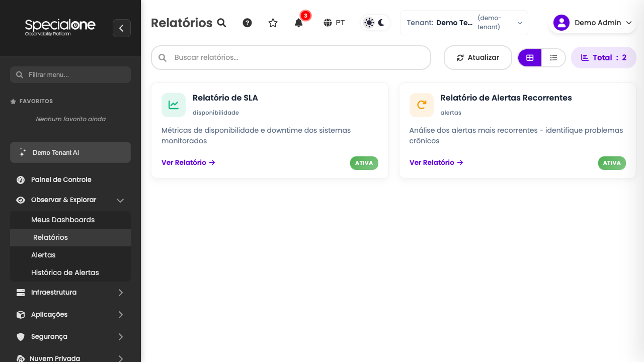Image resolution: width=644 pixels, height=362 pixels.
Task: Open Demo Tenant AI assistant button
Action: [70, 152]
